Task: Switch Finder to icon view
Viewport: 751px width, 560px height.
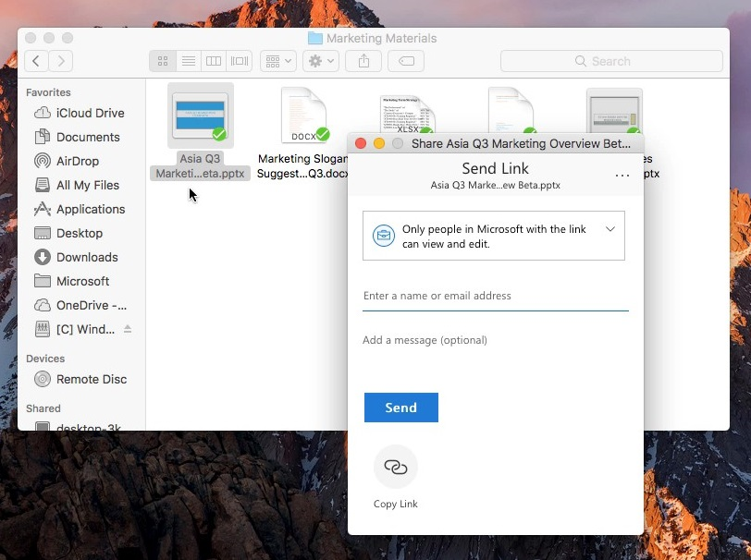Action: (162, 61)
